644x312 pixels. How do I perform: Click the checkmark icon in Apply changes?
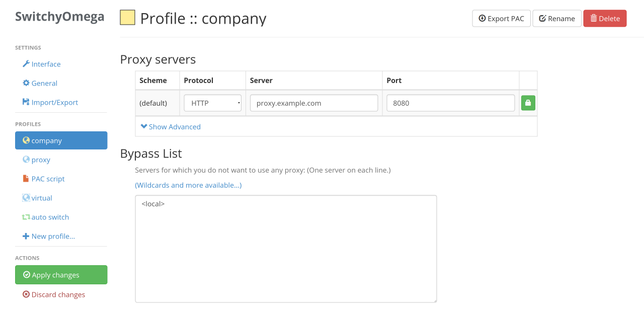click(27, 275)
